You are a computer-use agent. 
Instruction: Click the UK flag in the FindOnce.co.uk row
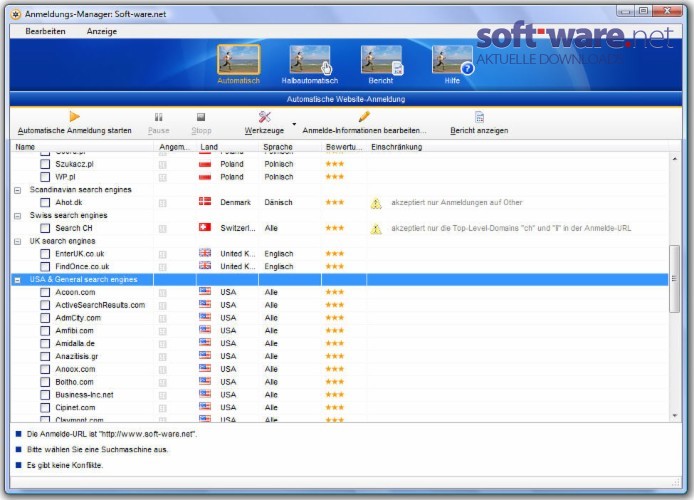pyautogui.click(x=205, y=265)
